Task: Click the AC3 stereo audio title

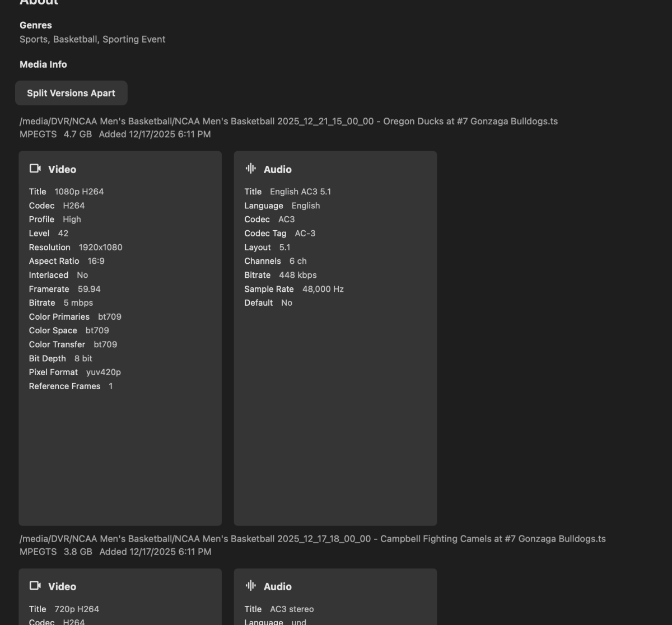Action: pos(292,609)
